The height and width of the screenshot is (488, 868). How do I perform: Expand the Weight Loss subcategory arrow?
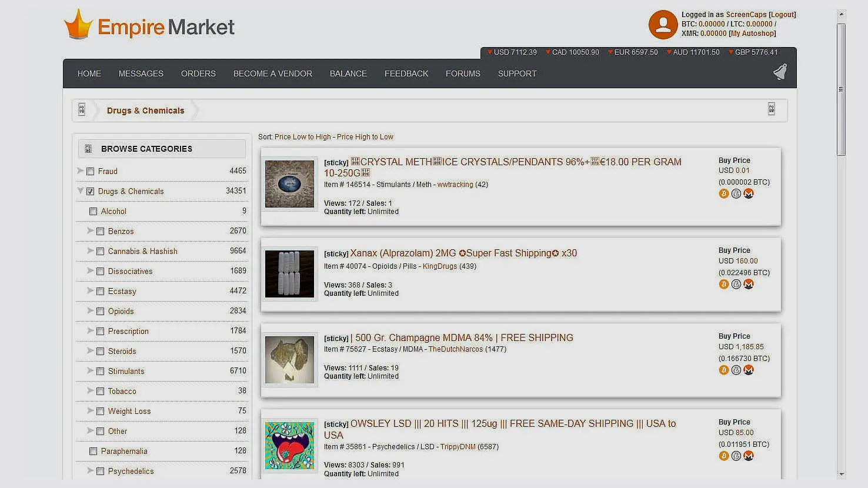pos(91,410)
